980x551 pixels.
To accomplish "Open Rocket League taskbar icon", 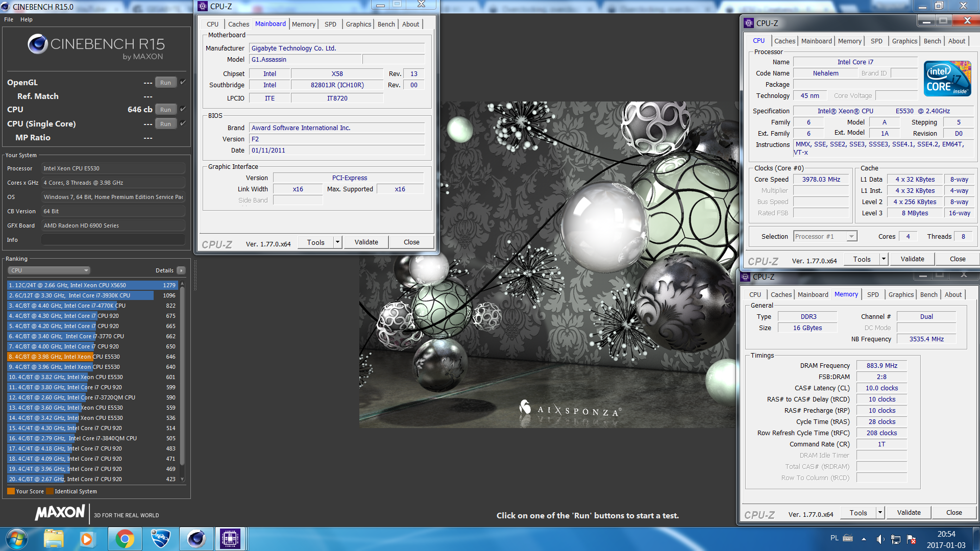I will (x=160, y=539).
